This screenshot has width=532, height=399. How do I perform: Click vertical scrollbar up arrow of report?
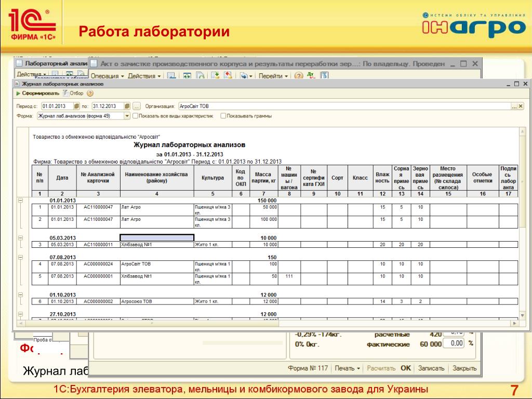[x=523, y=131]
